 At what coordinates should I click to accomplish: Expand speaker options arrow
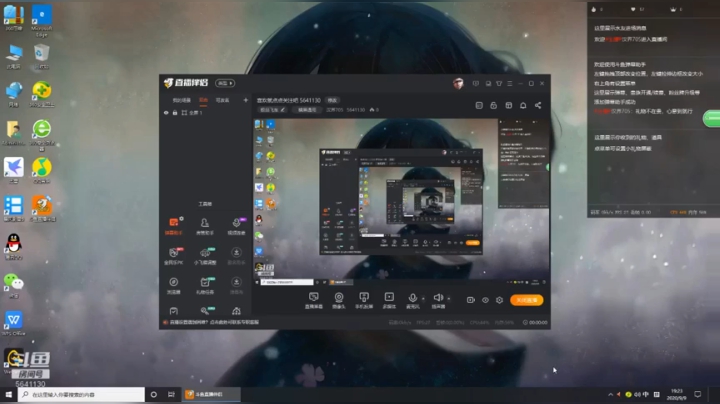(449, 299)
